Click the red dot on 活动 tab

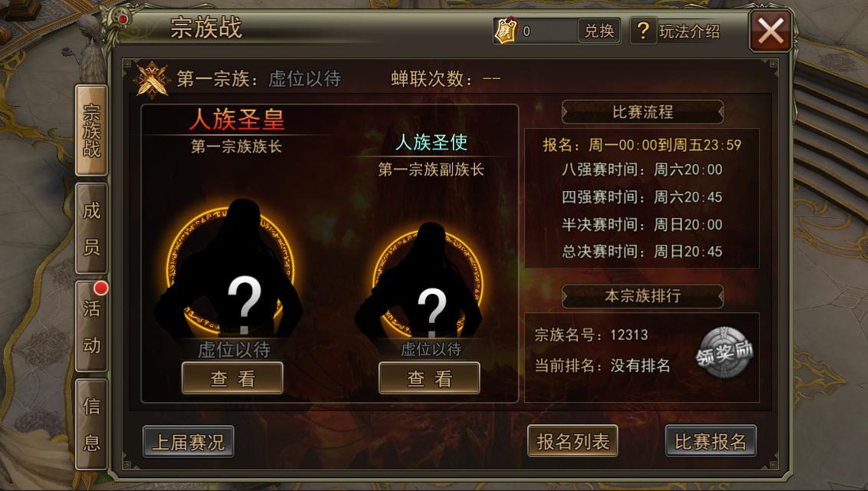tap(101, 288)
